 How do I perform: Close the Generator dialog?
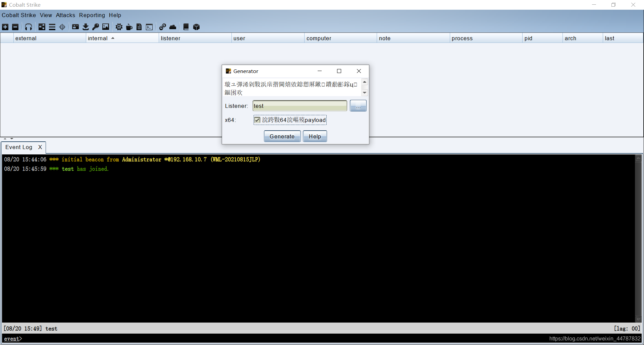(359, 71)
